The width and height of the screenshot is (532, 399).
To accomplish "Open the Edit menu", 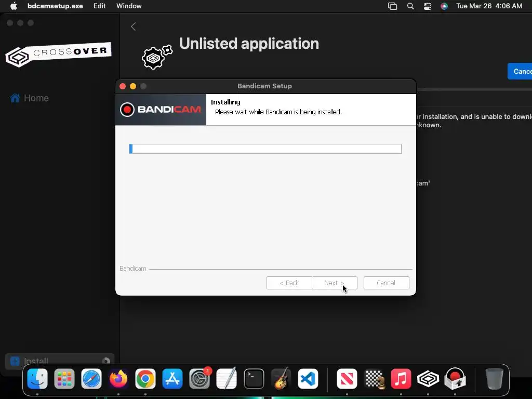I will coord(99,6).
